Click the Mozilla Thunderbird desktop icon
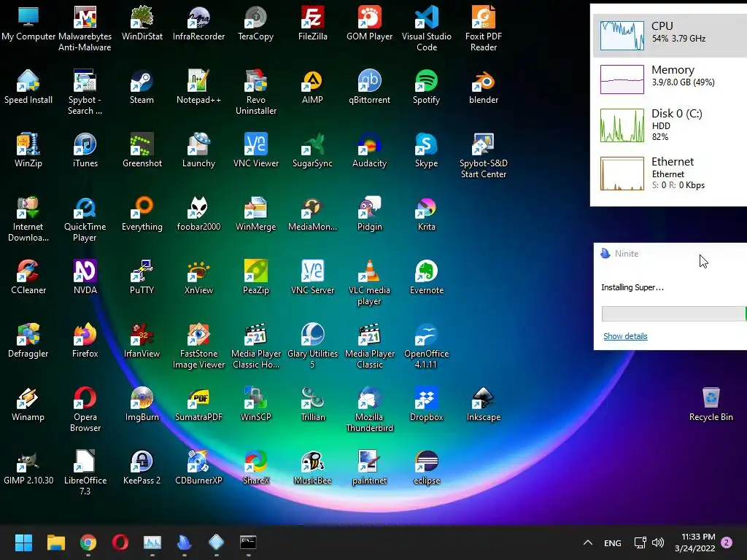The height and width of the screenshot is (560, 747). coord(370,408)
